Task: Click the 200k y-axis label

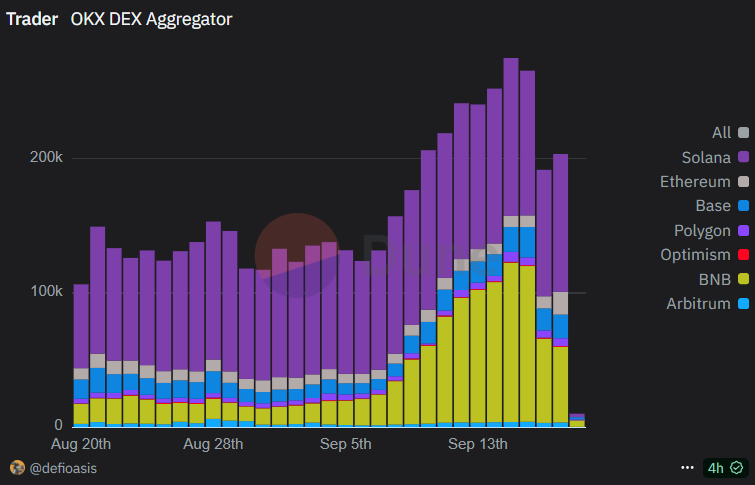Action: point(46,157)
